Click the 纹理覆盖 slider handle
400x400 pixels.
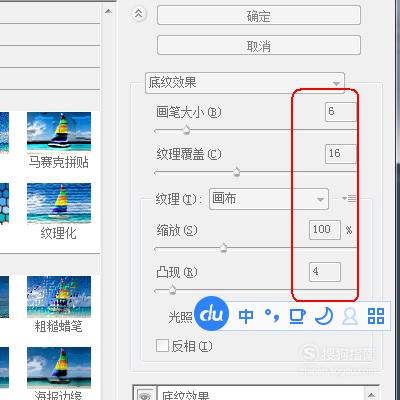236,171
